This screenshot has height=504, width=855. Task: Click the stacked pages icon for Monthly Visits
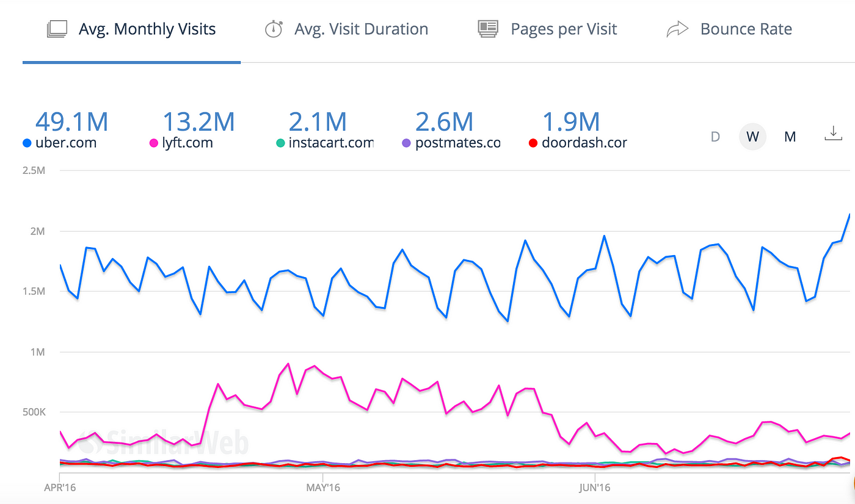tap(57, 29)
